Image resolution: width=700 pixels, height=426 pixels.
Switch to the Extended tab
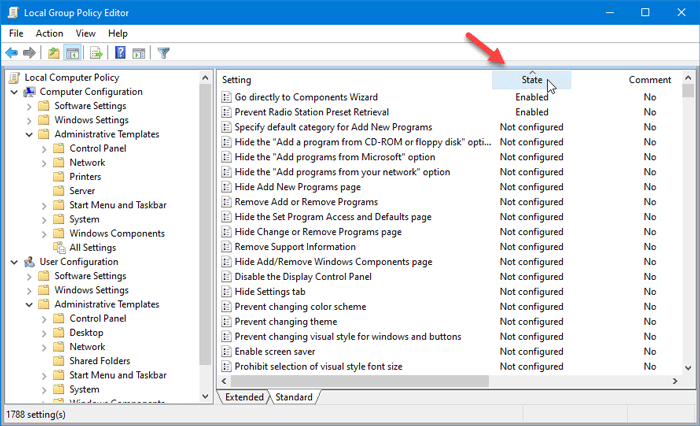[x=243, y=397]
